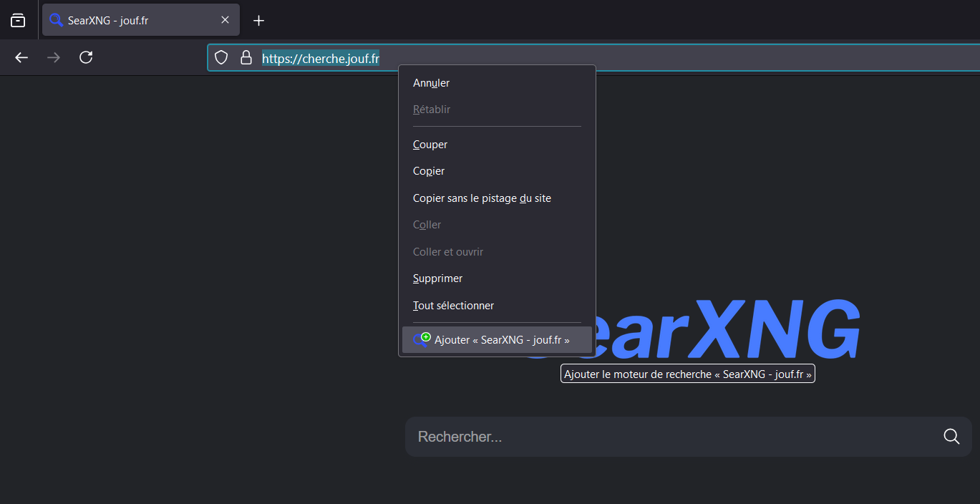980x504 pixels.
Task: Close the SearXNG - jouf.fr tab
Action: pos(225,20)
